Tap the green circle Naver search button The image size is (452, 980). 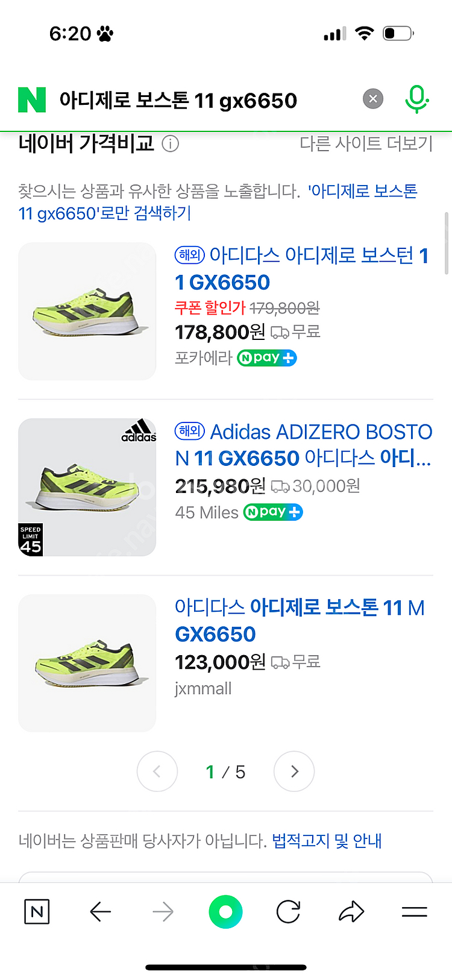225,912
